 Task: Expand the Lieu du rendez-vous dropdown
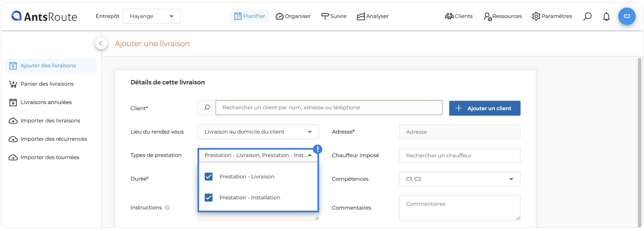258,132
